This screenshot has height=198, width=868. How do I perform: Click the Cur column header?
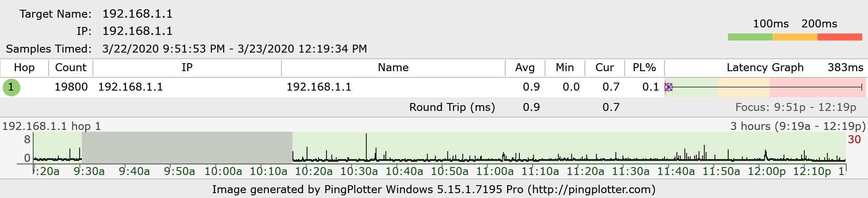604,68
